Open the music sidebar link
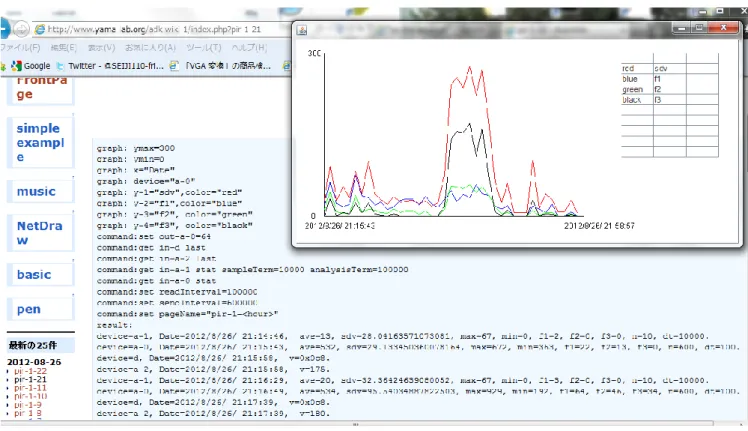Image resolution: width=748 pixels, height=431 pixels. click(x=36, y=191)
